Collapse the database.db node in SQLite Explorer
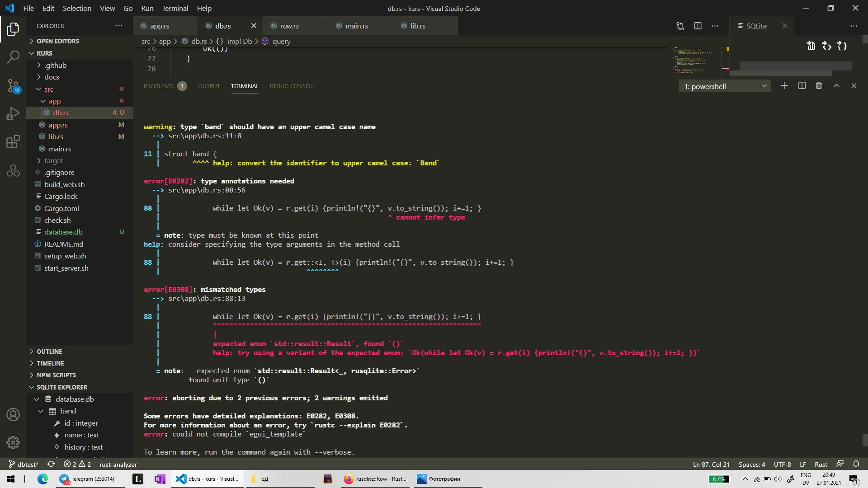Screen dimensions: 868x488 coord(37,399)
